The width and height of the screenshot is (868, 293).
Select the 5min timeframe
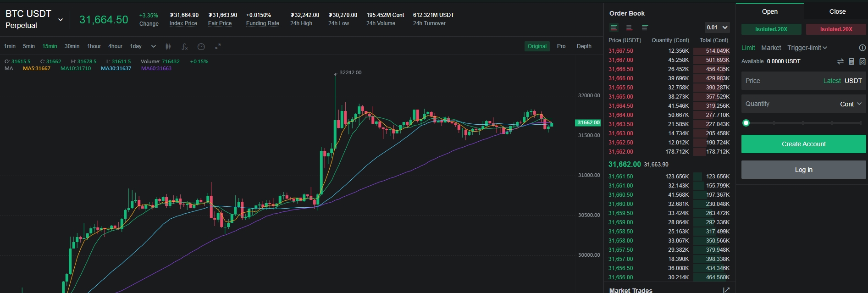(29, 46)
